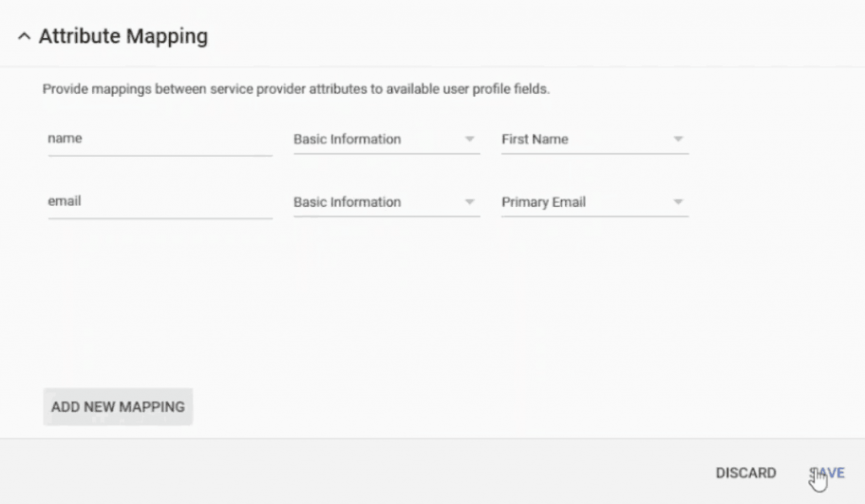Click the gray footer bar left of Discard

[353, 472]
